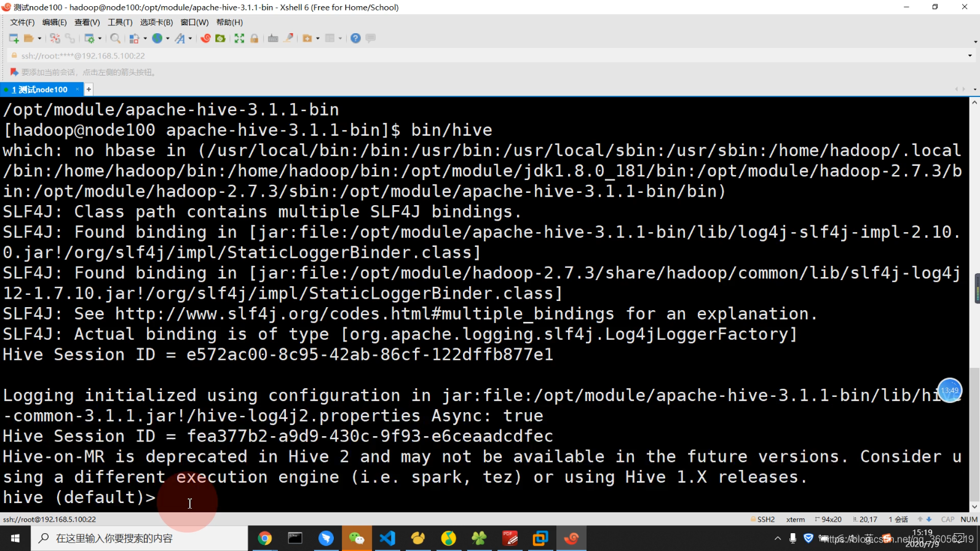Click the SSH2 status bar entry
The height and width of the screenshot is (551, 980).
(x=762, y=520)
